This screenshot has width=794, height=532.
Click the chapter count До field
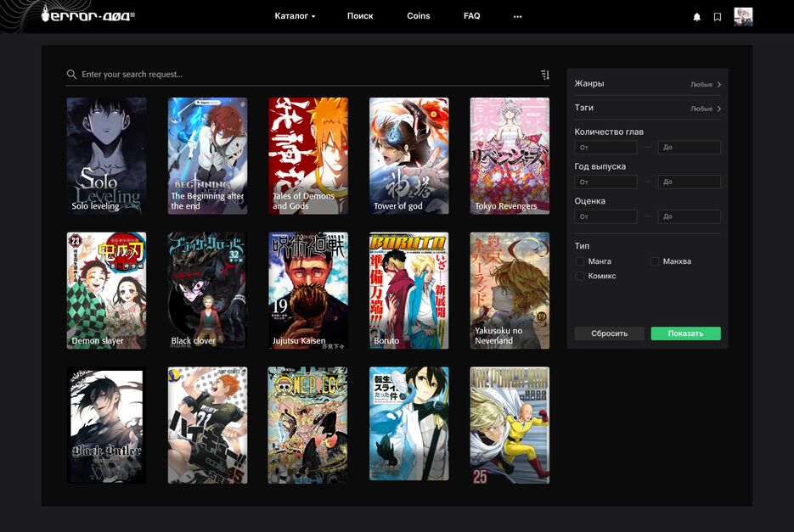689,148
